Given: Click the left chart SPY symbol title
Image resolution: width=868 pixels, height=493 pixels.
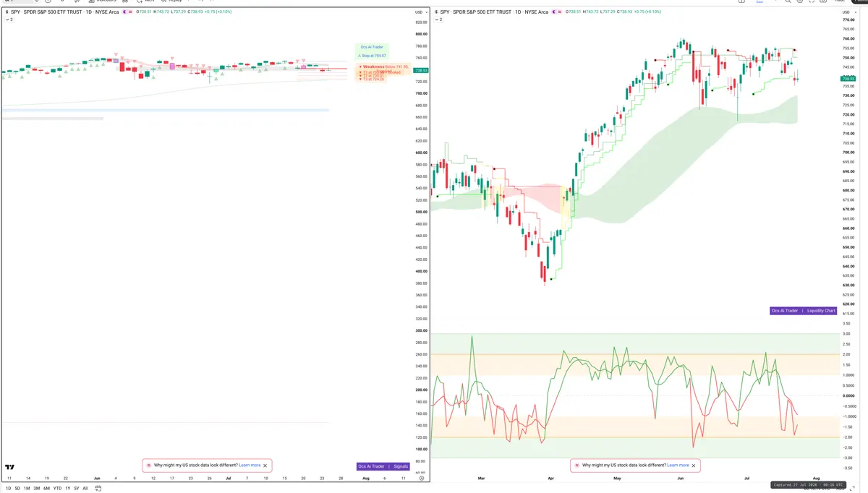Looking at the screenshot, I should [65, 12].
